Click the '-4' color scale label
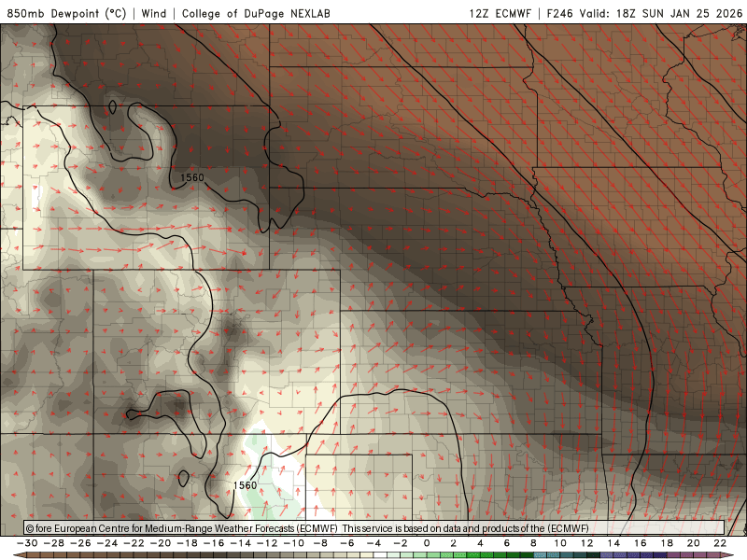Image resolution: width=747 pixels, height=560 pixels. (373, 543)
